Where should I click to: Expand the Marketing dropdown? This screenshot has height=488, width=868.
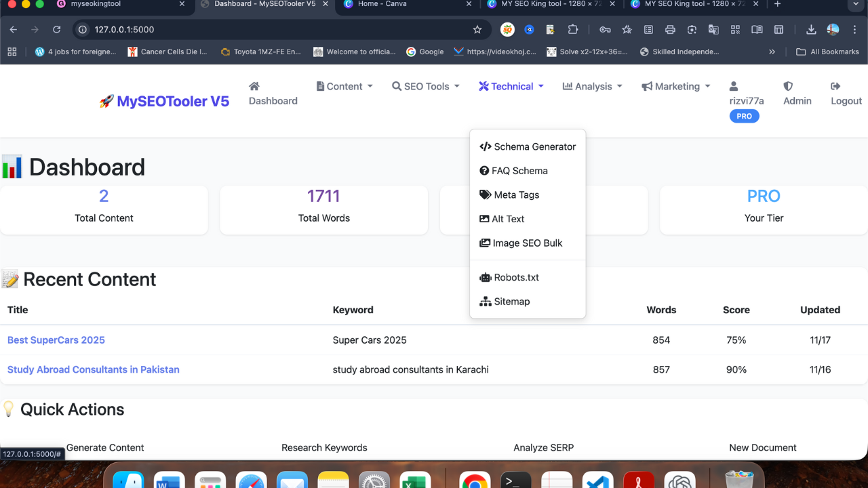675,87
